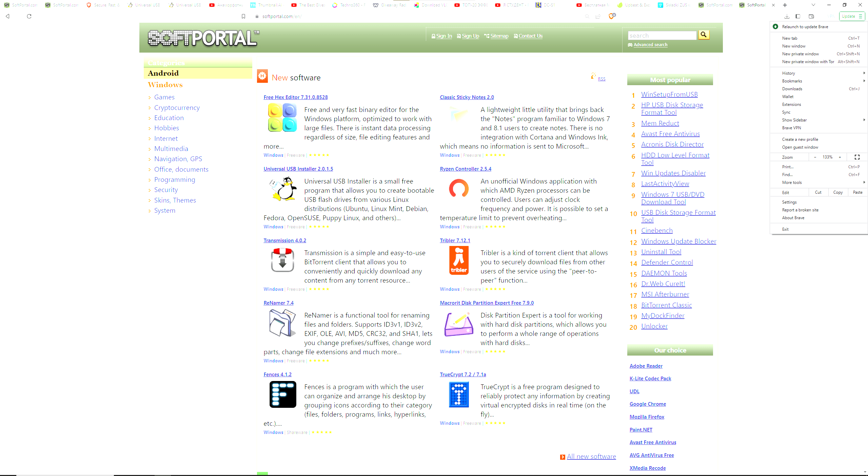The height and width of the screenshot is (476, 868).
Task: Enter fullscreen from the Zoom row
Action: pos(857,157)
